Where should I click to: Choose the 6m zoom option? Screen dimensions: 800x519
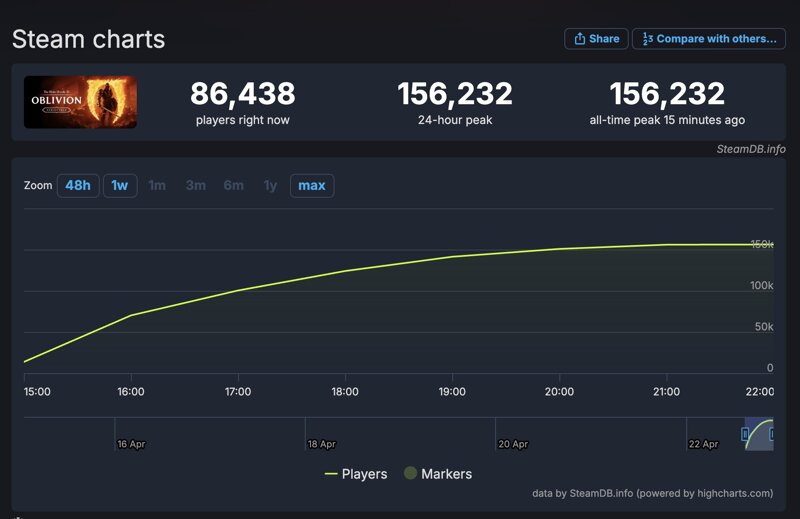point(234,185)
